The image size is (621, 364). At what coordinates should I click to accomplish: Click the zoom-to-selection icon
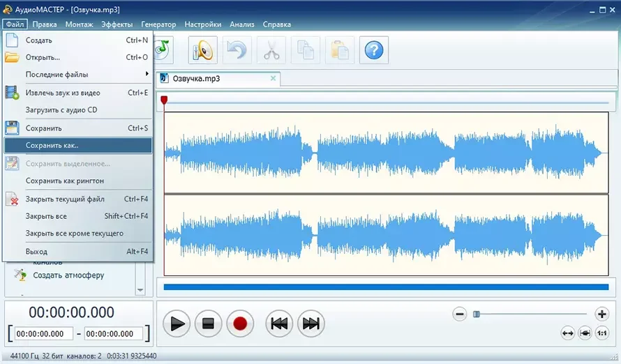(x=585, y=333)
